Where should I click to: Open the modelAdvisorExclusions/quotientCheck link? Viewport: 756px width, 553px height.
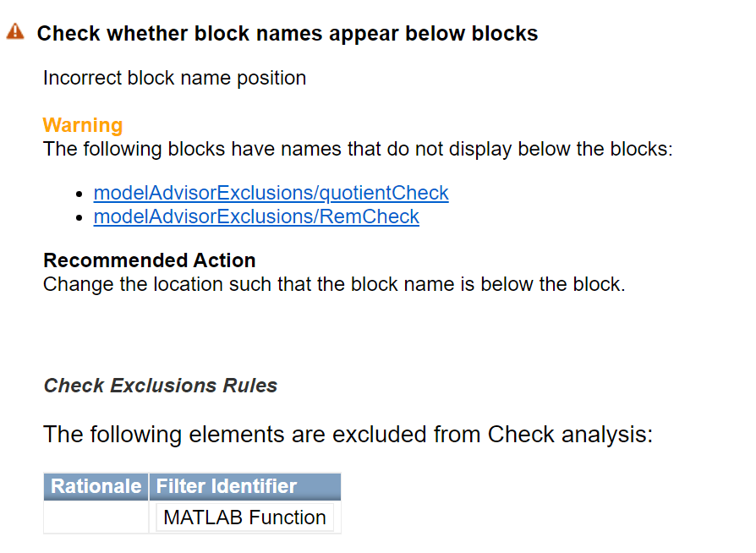point(271,193)
